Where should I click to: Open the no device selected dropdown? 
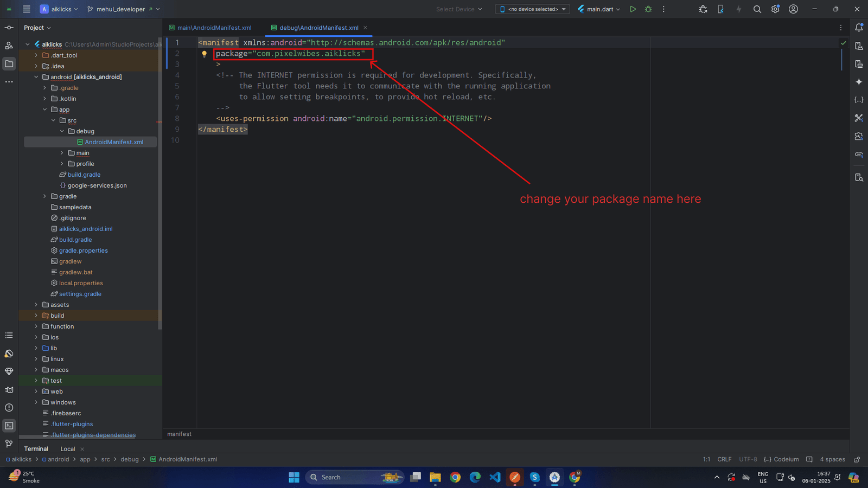pos(532,9)
